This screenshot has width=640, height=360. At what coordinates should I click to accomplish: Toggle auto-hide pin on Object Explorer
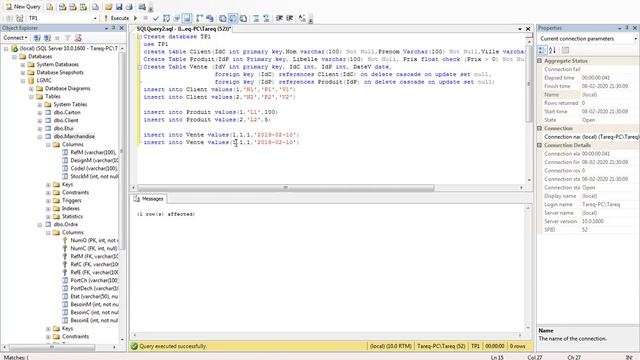[x=113, y=28]
